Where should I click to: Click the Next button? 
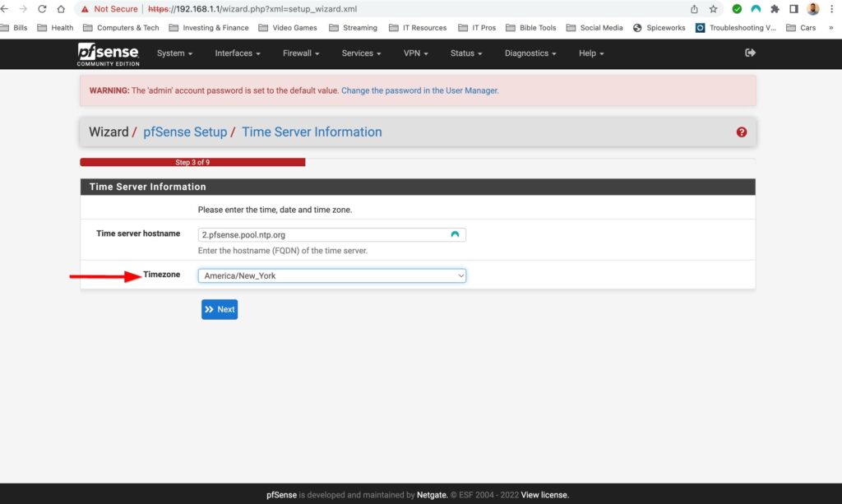point(220,309)
